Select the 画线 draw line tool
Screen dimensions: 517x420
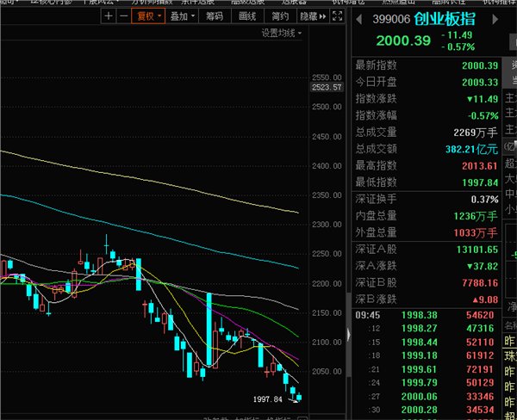tap(247, 15)
